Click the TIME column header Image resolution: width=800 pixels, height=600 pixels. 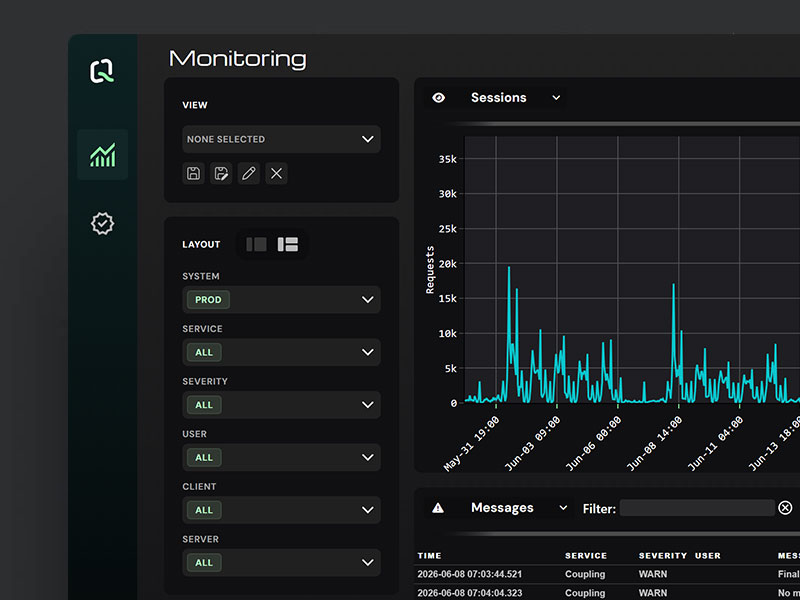coord(430,556)
